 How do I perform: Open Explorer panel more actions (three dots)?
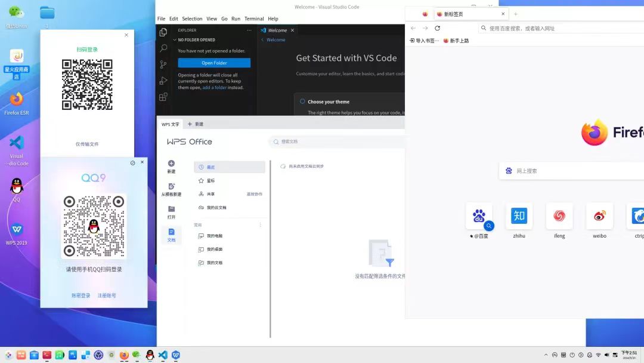(x=249, y=30)
